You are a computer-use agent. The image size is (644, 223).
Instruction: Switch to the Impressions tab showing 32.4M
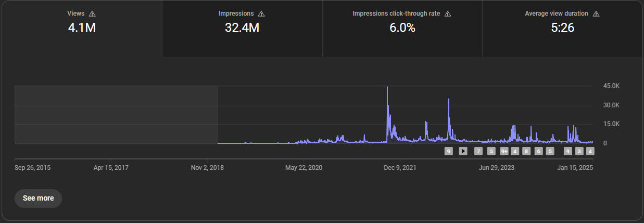click(x=242, y=29)
